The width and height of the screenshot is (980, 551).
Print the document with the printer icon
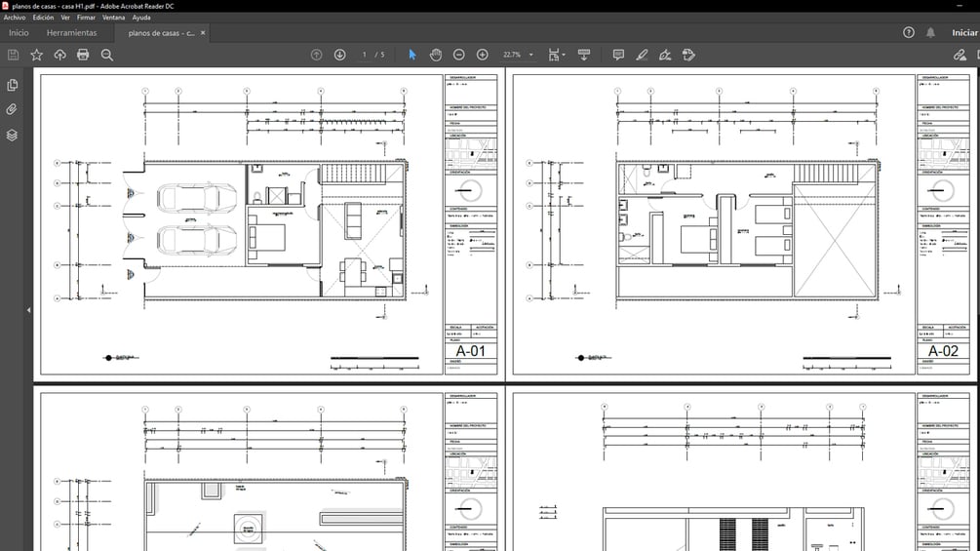tap(83, 55)
